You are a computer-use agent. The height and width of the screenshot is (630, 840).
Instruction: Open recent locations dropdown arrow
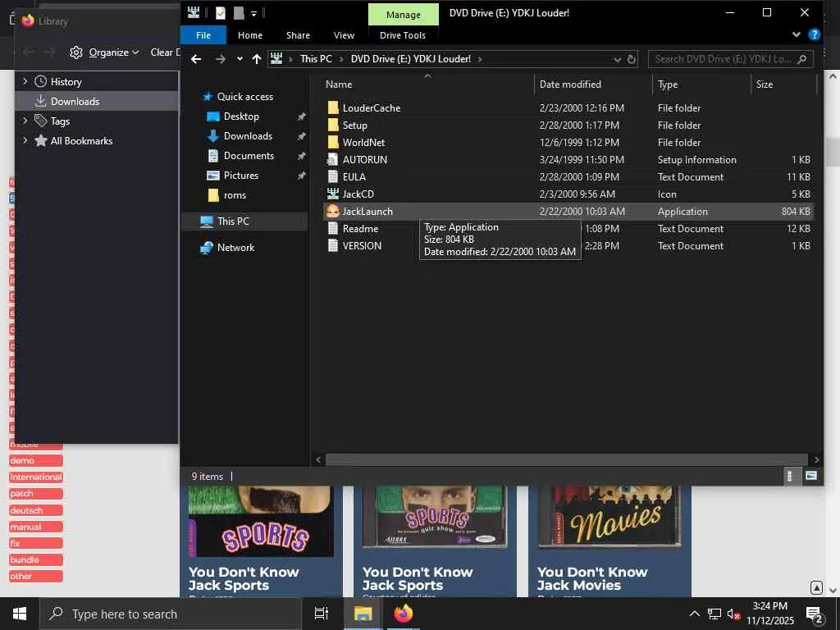point(240,59)
